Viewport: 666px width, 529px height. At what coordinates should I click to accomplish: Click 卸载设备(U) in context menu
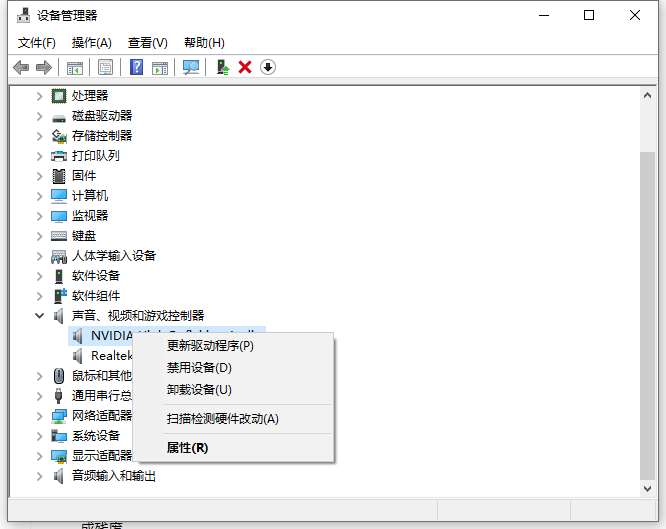(x=199, y=390)
